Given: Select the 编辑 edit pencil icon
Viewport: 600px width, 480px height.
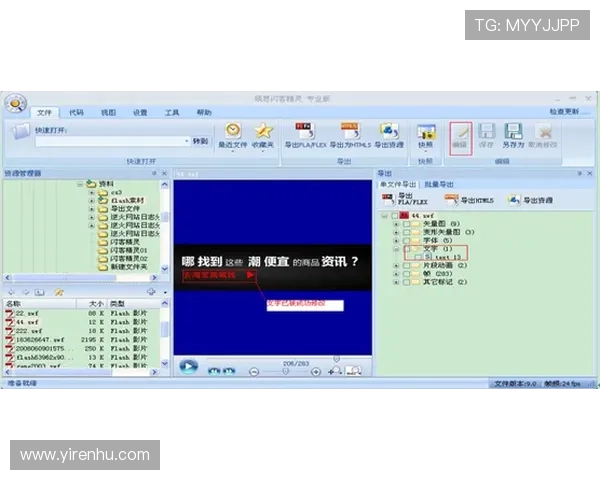Looking at the screenshot, I should click(x=460, y=132).
